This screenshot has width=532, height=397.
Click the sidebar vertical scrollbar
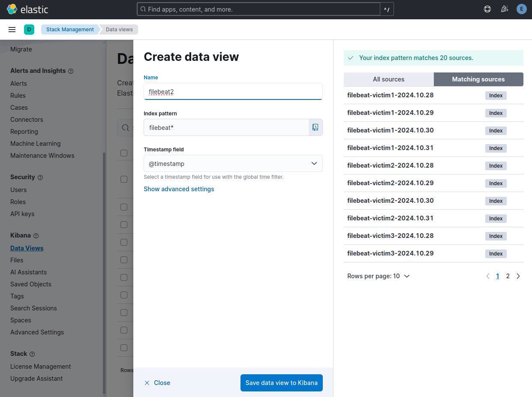pyautogui.click(x=104, y=273)
